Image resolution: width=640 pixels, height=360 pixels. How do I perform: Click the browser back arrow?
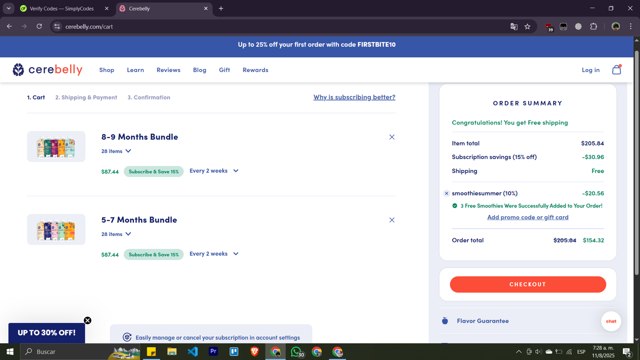(x=9, y=27)
